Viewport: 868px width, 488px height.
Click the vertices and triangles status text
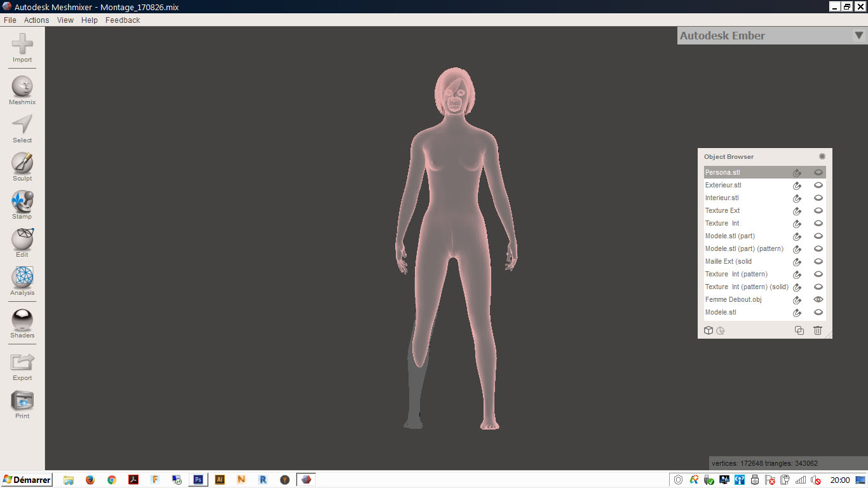tap(764, 463)
